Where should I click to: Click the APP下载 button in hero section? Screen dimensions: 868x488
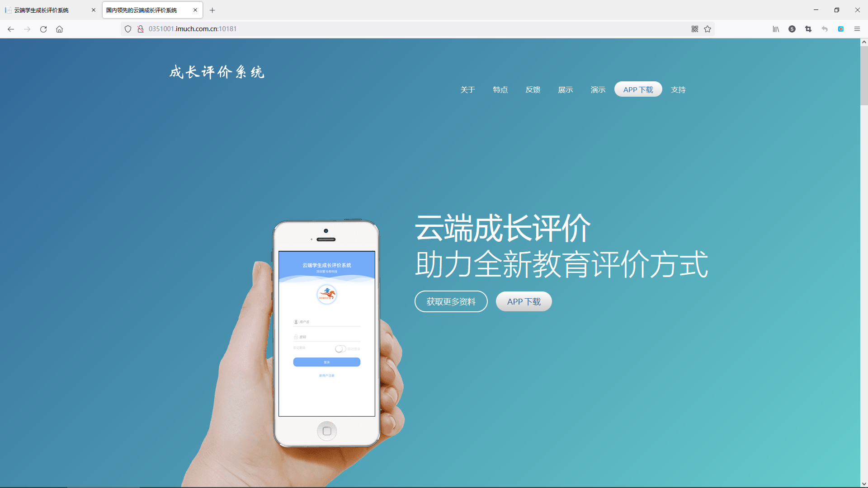524,301
